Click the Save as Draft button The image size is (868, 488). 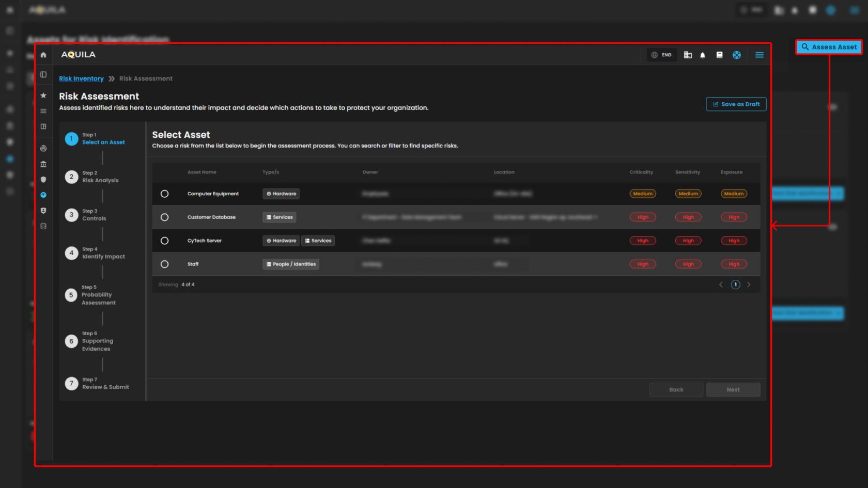tap(736, 104)
